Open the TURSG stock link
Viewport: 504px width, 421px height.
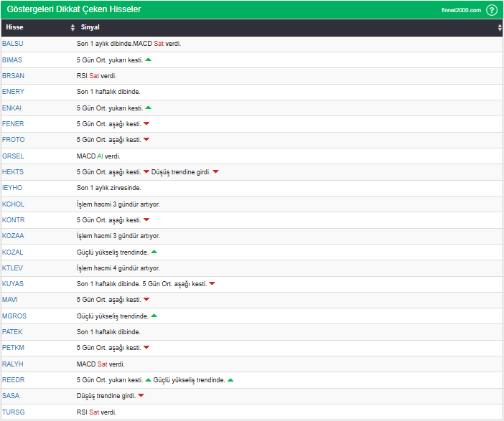click(14, 412)
